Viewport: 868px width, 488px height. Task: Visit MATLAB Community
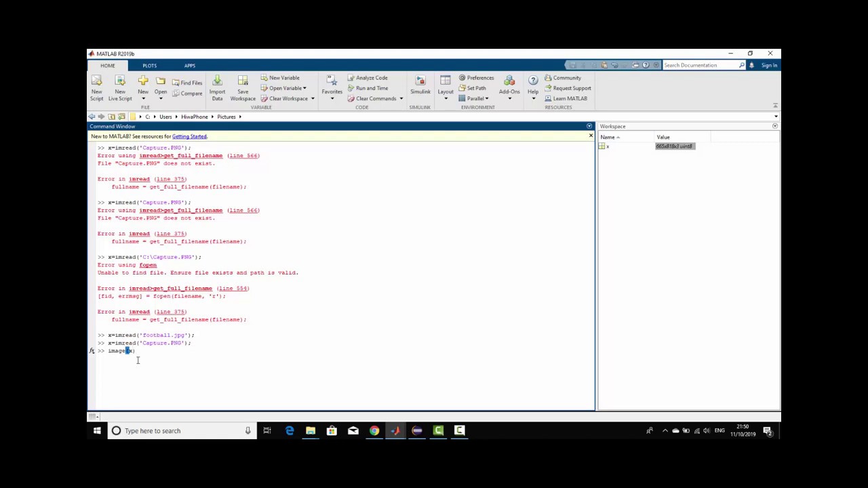(x=562, y=77)
